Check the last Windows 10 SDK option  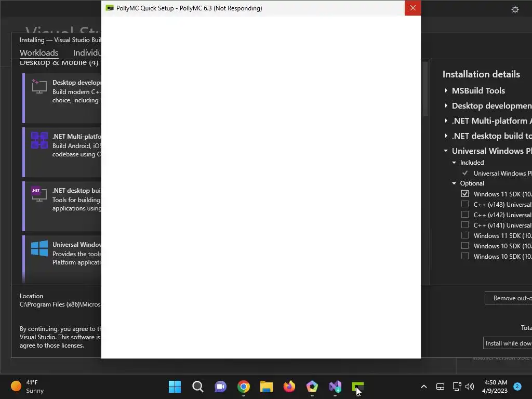(465, 256)
